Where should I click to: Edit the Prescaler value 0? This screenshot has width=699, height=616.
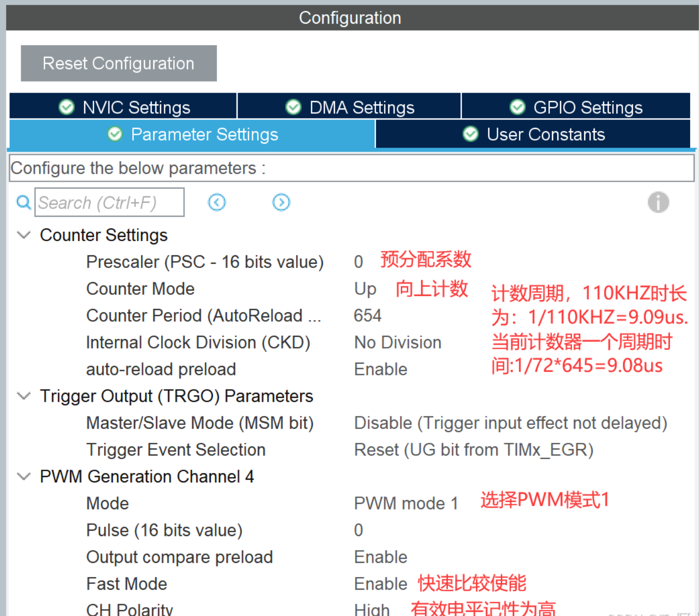click(x=358, y=262)
